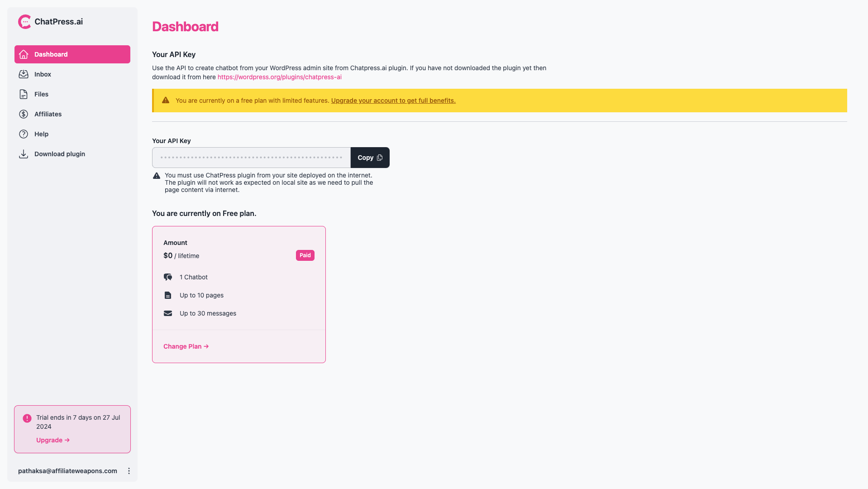This screenshot has height=489, width=868.
Task: Copy the API key
Action: pyautogui.click(x=370, y=158)
